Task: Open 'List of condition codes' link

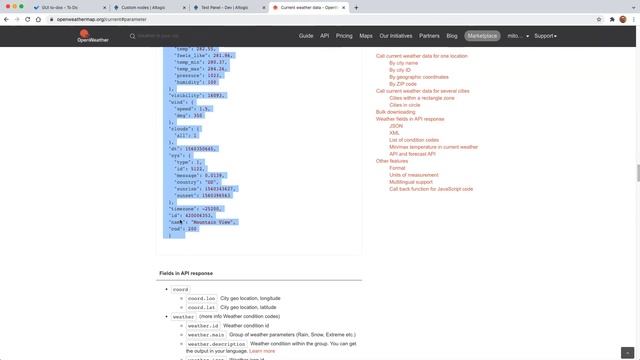Action: pyautogui.click(x=414, y=140)
